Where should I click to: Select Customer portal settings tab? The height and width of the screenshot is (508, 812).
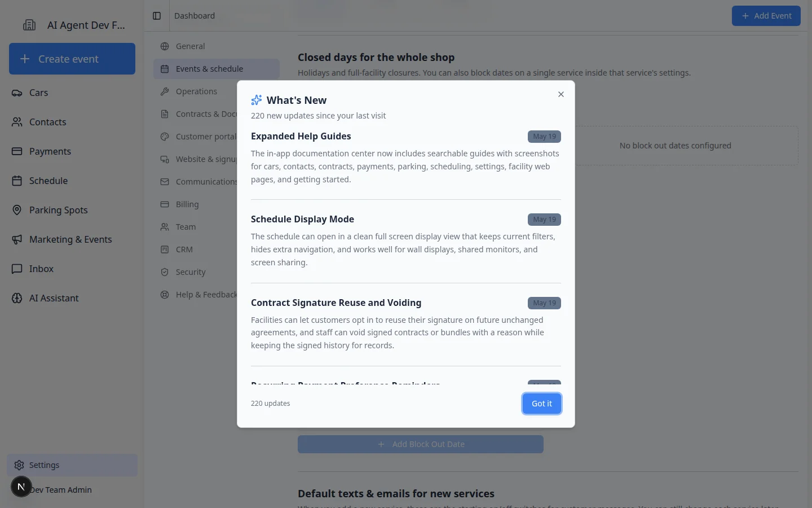point(195,137)
